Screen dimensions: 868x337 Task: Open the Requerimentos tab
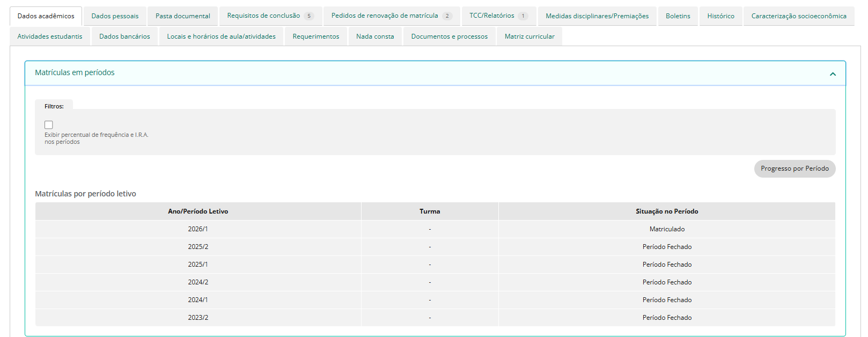pos(315,36)
